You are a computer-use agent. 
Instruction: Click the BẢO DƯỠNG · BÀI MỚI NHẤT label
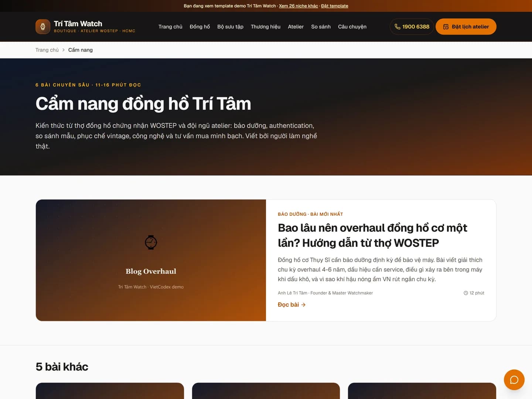(310, 214)
